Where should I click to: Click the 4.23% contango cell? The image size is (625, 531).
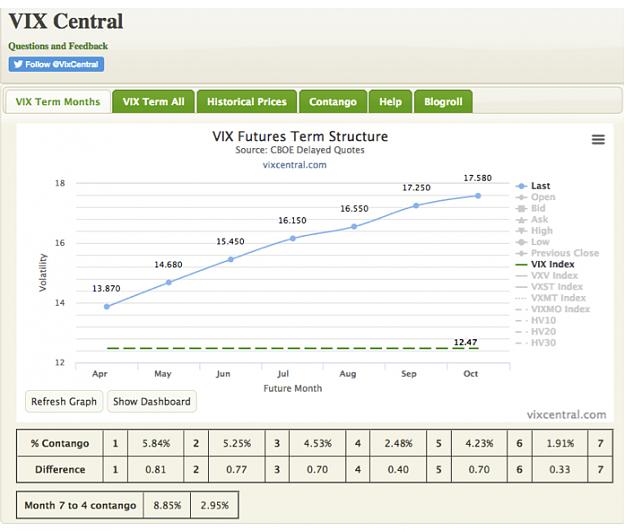pos(479,443)
